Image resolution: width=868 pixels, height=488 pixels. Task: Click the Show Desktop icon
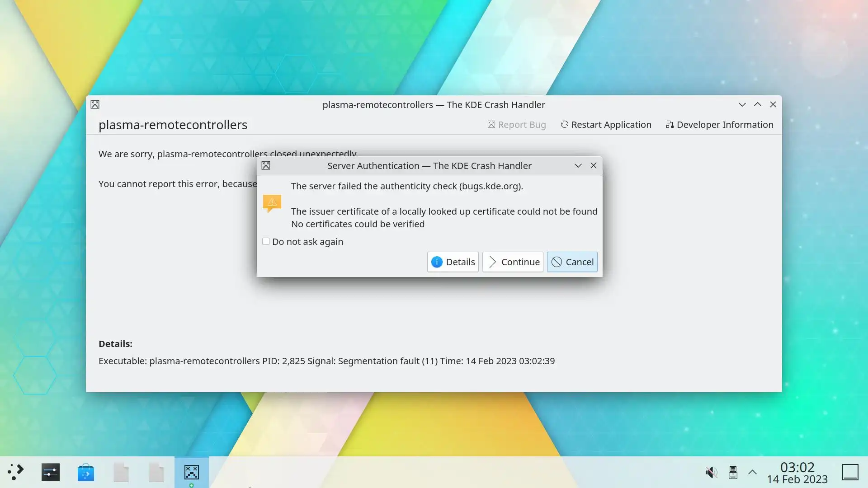click(850, 473)
